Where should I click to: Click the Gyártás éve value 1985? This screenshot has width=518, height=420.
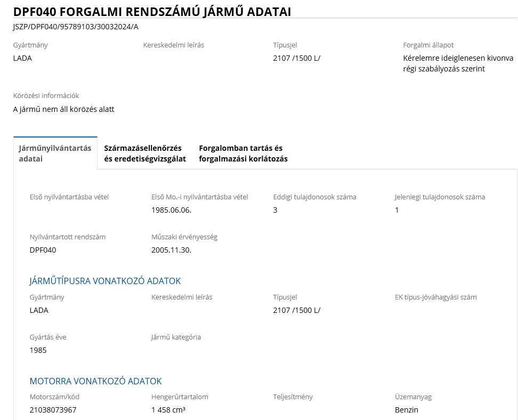tap(38, 350)
